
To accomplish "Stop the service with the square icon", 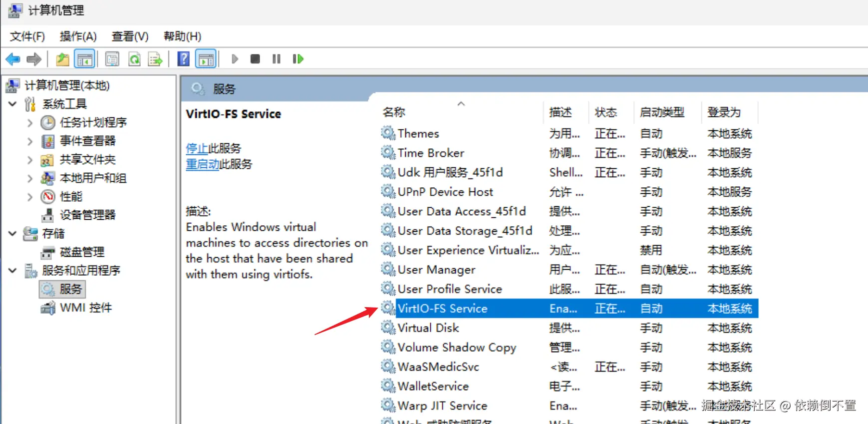I will tap(255, 59).
